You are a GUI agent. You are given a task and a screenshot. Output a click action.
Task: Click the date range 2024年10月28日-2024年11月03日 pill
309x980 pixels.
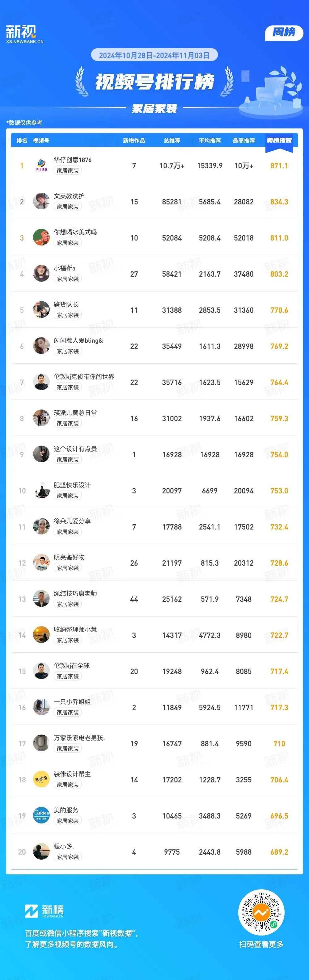coord(154,55)
